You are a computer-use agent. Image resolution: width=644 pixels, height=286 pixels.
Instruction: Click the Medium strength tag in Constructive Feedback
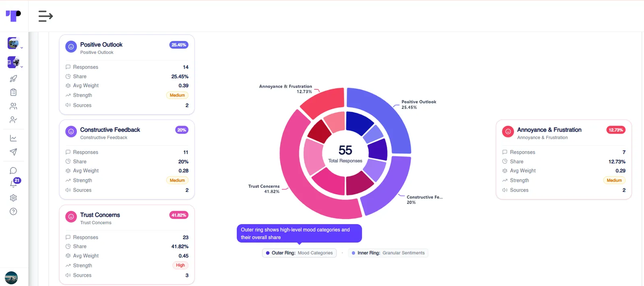tap(177, 181)
